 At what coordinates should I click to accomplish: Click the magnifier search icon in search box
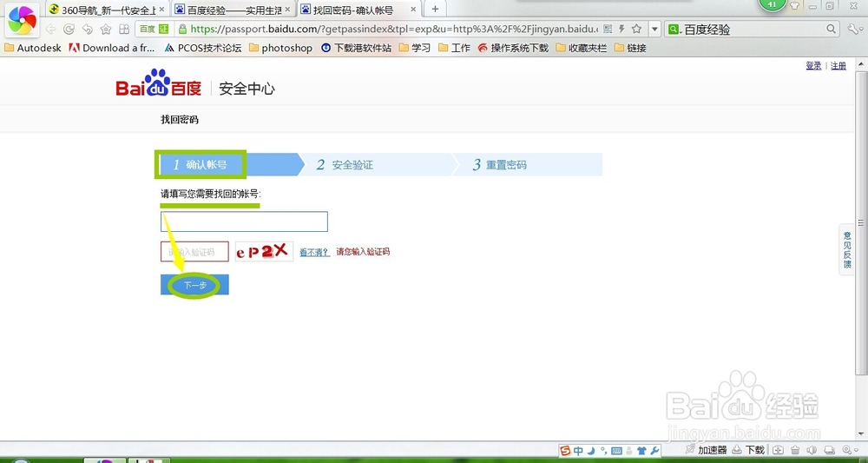[x=831, y=29]
